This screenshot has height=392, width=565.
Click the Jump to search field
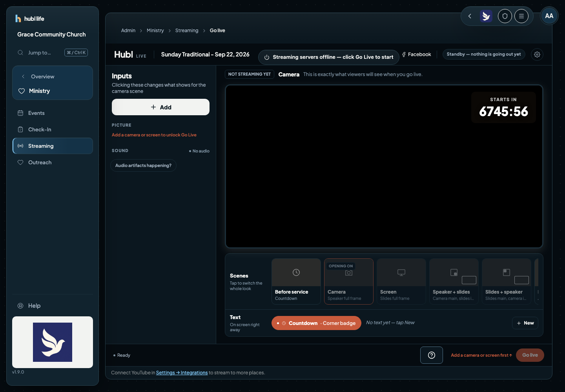[53, 53]
